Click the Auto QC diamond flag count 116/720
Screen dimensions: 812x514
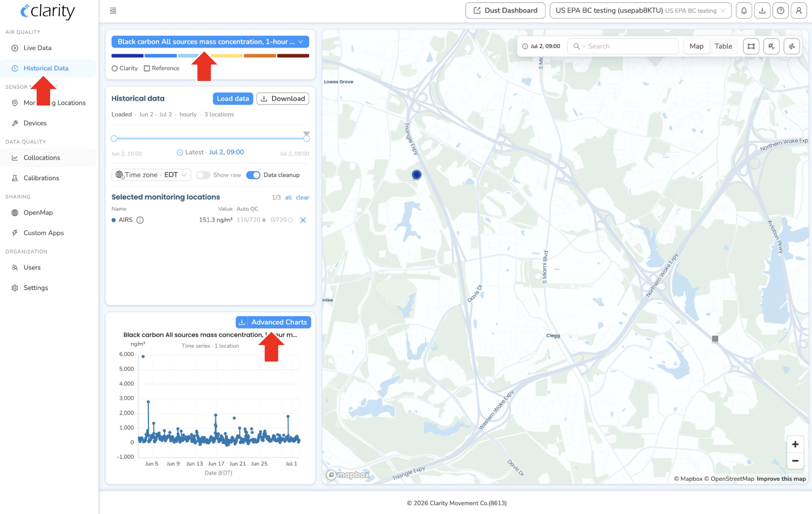pyautogui.click(x=251, y=220)
